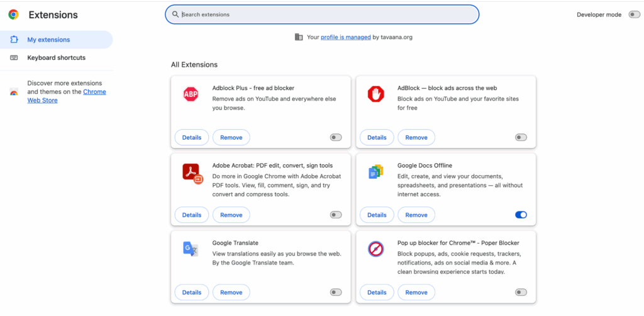Remove Google Translate extension
This screenshot has height=316, width=644.
pos(231,292)
